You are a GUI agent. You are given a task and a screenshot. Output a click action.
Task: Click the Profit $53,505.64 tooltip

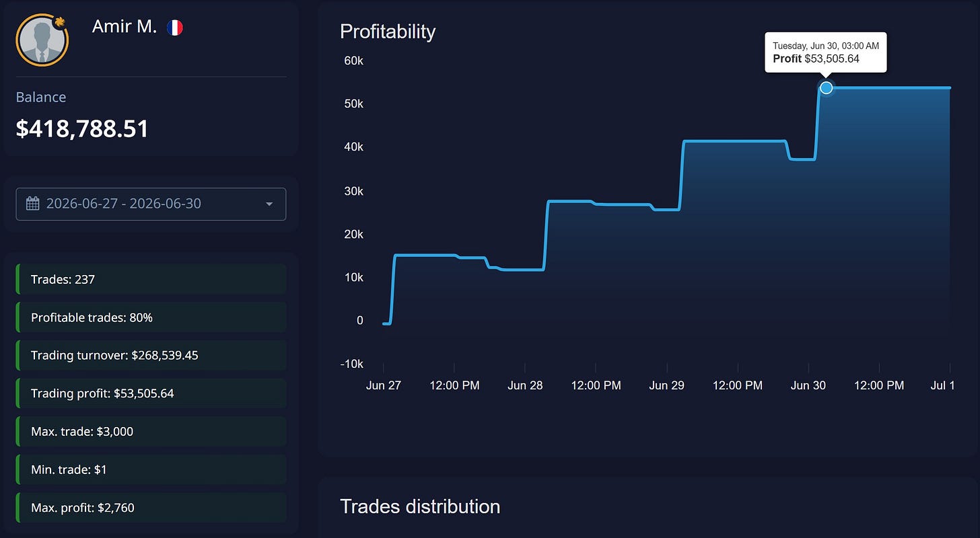click(x=826, y=52)
